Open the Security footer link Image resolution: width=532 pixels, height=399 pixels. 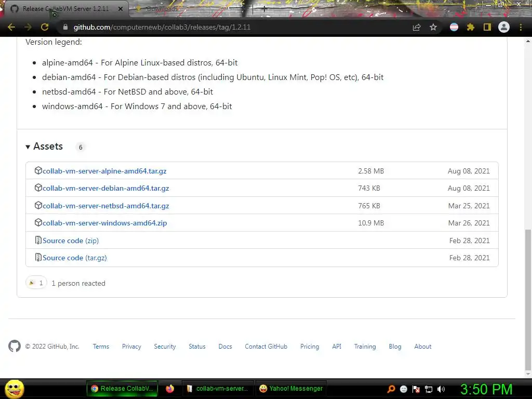[x=165, y=346]
